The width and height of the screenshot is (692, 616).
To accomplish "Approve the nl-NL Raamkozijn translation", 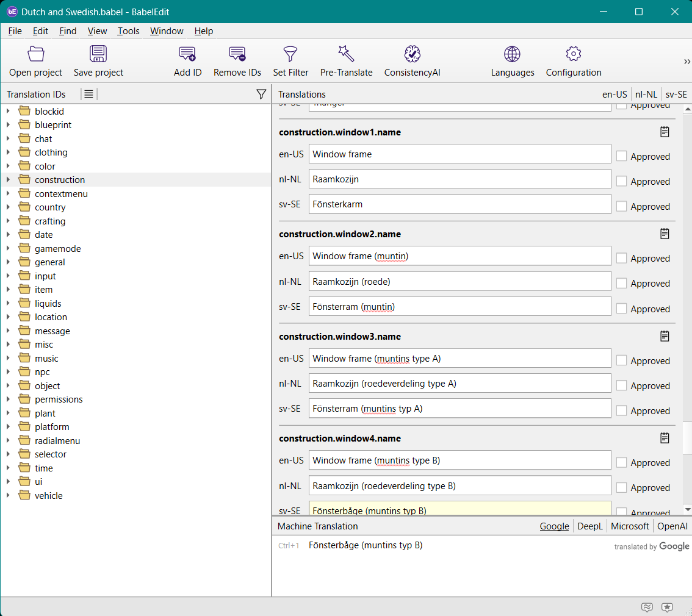I will 622,181.
